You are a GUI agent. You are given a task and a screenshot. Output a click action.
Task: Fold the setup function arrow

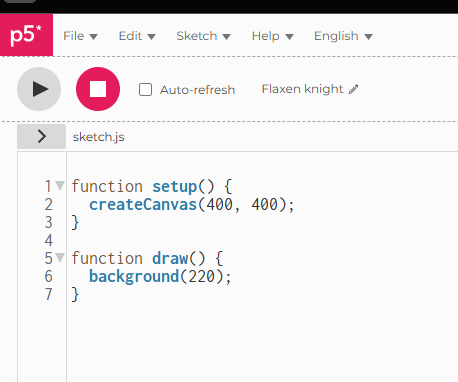[60, 185]
